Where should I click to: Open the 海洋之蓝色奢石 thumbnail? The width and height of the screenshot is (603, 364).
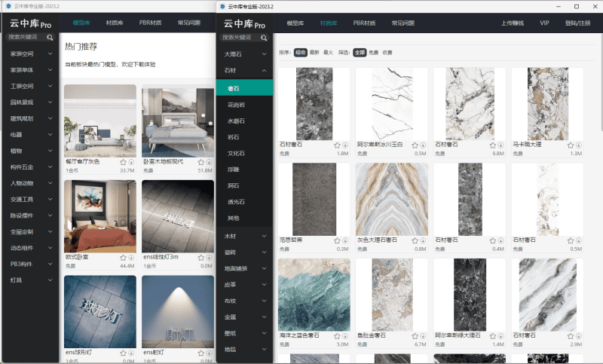click(x=314, y=295)
